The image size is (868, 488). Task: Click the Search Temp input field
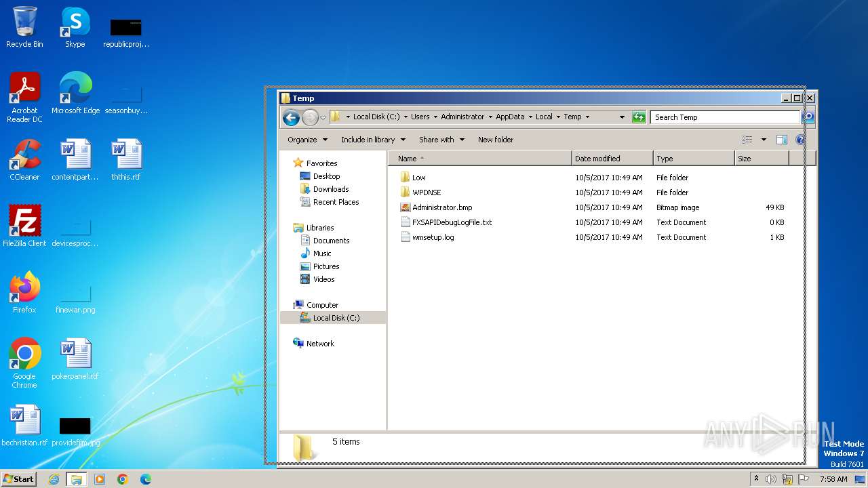pos(724,117)
